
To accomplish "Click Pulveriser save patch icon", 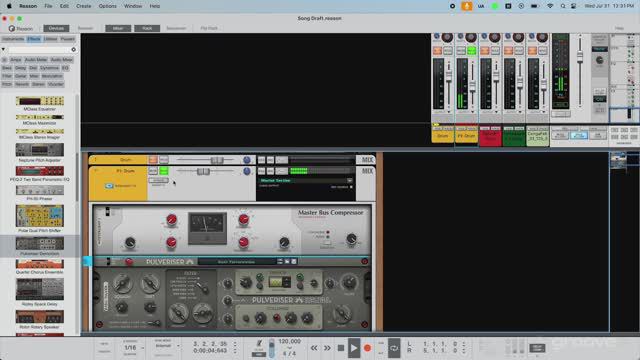I will click(293, 261).
